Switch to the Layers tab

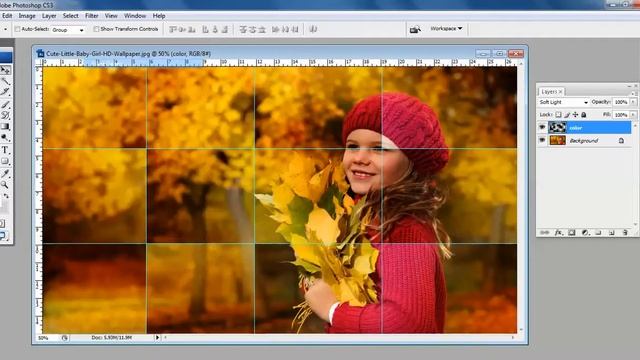click(551, 91)
